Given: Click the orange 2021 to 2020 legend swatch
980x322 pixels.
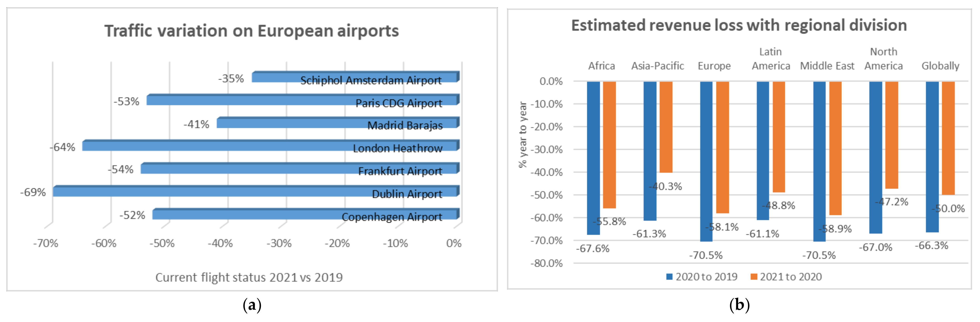Looking at the screenshot, I should (x=753, y=277).
